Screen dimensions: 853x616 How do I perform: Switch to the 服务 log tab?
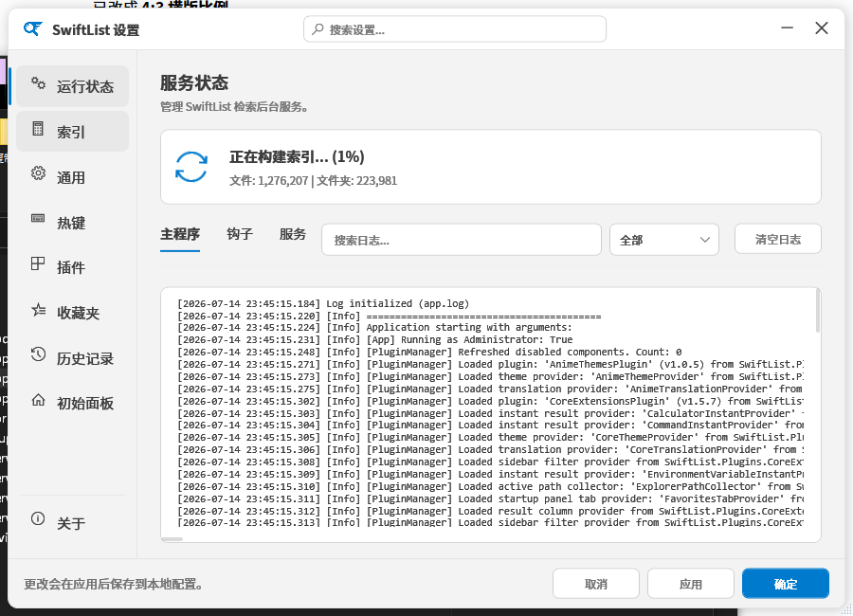(293, 234)
